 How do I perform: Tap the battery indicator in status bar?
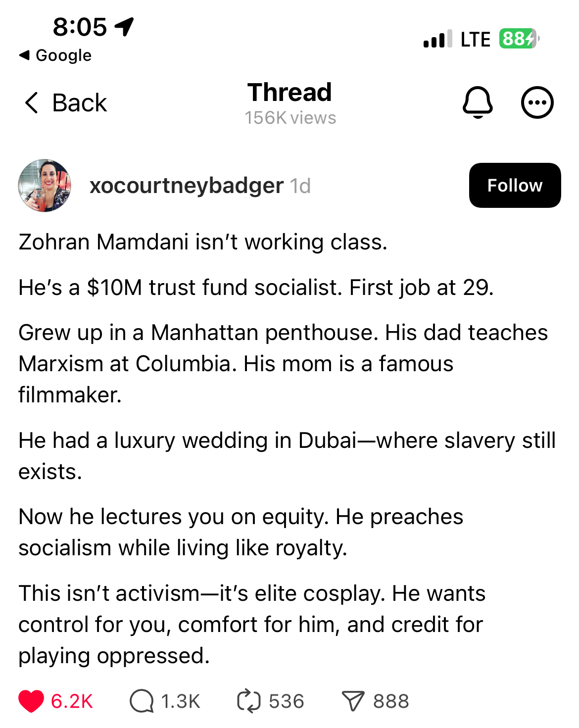click(519, 39)
